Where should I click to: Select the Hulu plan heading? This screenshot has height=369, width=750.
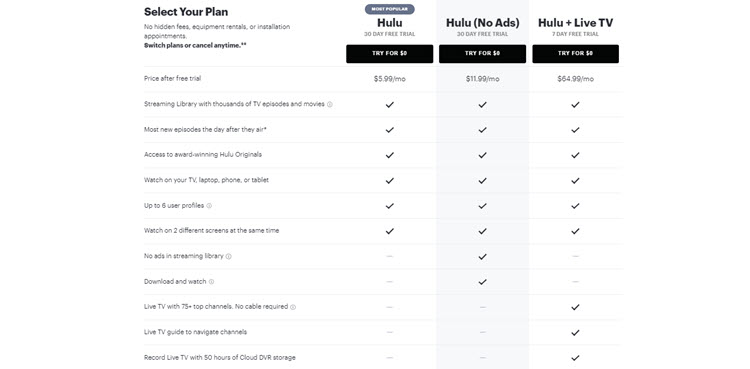389,22
